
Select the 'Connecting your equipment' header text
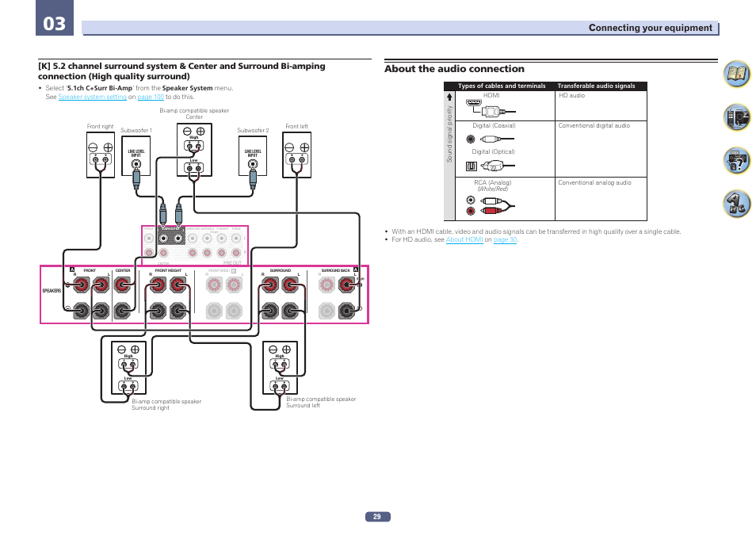[x=650, y=28]
